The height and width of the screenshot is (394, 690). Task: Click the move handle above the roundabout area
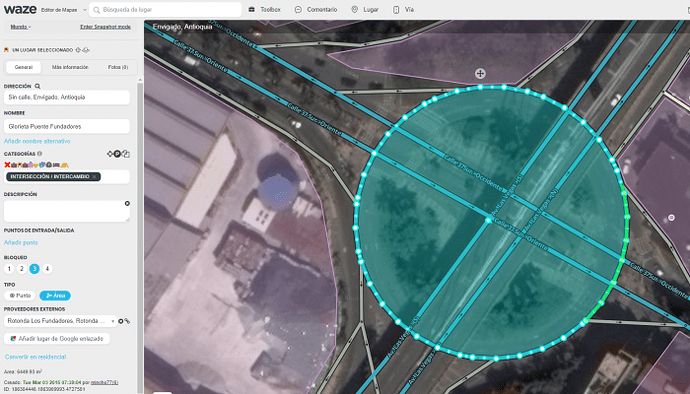tap(480, 74)
